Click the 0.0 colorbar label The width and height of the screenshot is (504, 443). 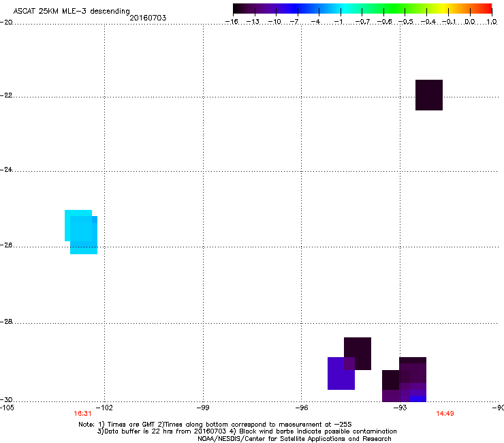tap(470, 22)
